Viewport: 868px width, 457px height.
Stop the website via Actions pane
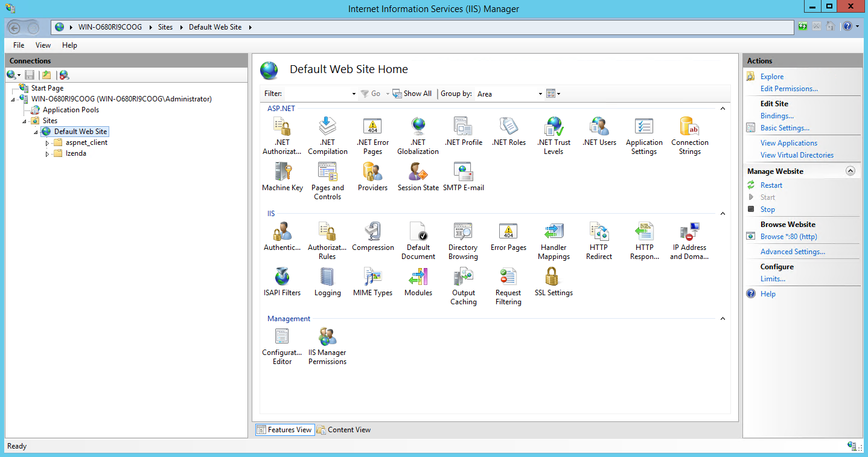pyautogui.click(x=768, y=209)
